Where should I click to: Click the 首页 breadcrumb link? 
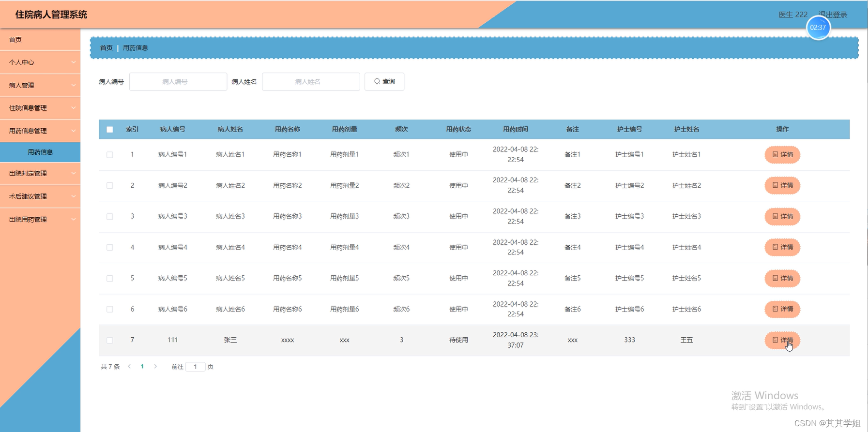[106, 48]
